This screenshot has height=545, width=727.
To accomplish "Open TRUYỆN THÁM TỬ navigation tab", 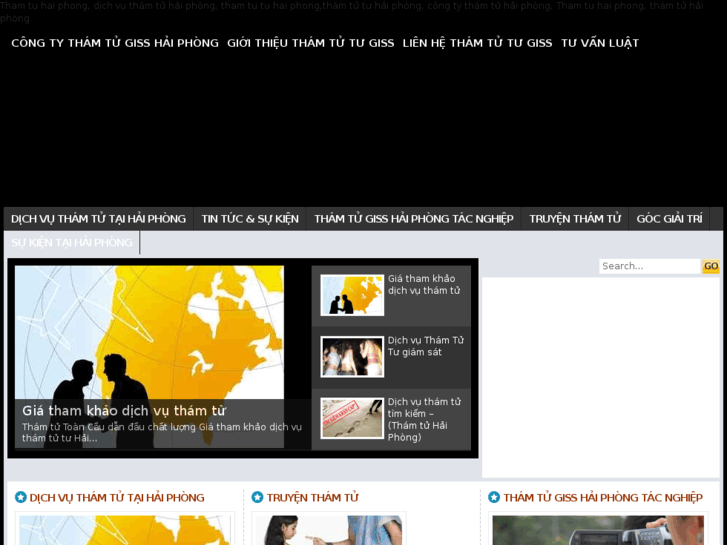I will point(575,219).
